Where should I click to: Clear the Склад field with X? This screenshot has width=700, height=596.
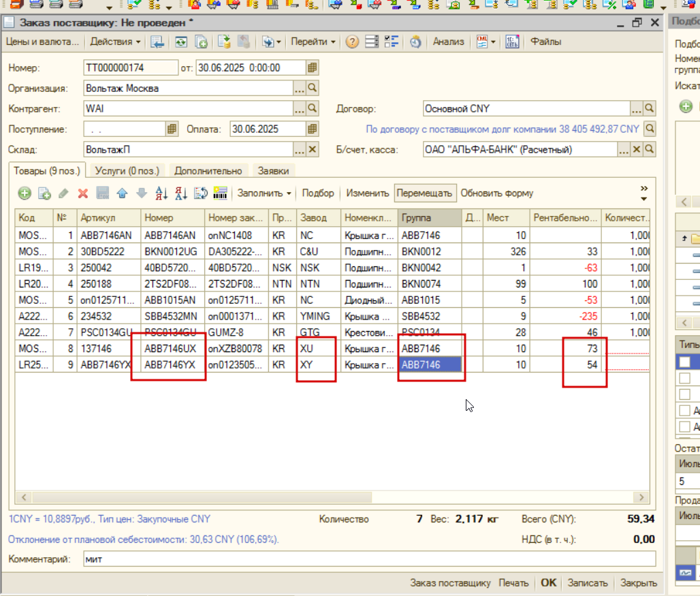(312, 150)
